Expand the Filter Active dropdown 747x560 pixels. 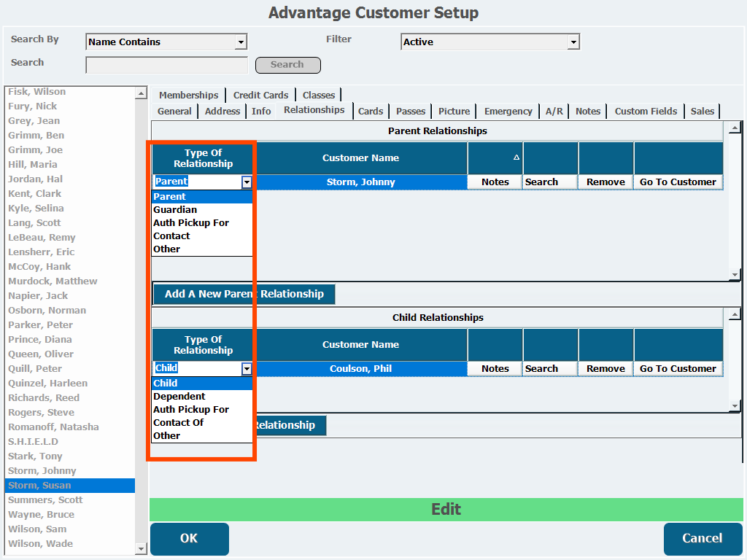pyautogui.click(x=573, y=42)
